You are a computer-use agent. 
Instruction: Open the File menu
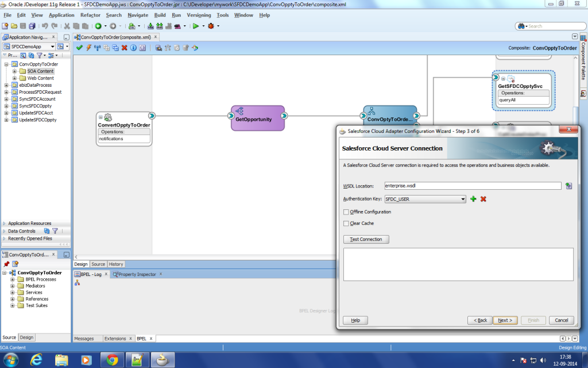coord(7,15)
